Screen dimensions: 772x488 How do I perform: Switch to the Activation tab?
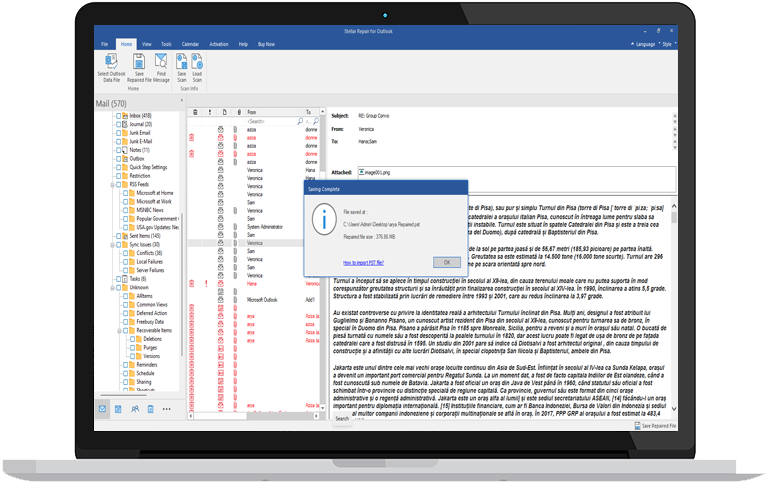(x=219, y=44)
